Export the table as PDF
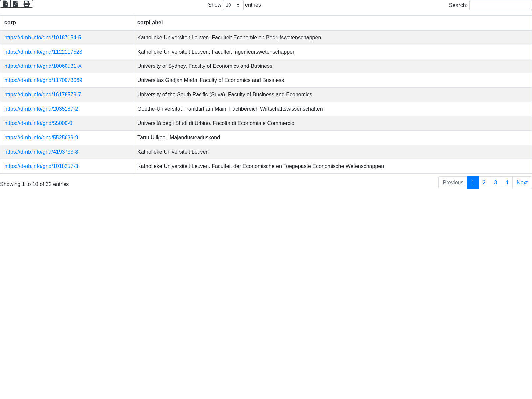 (x=16, y=4)
